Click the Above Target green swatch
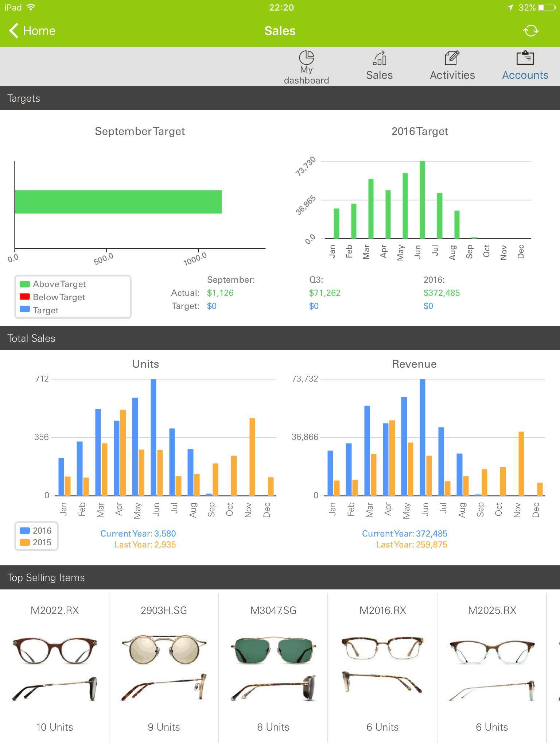 (24, 284)
